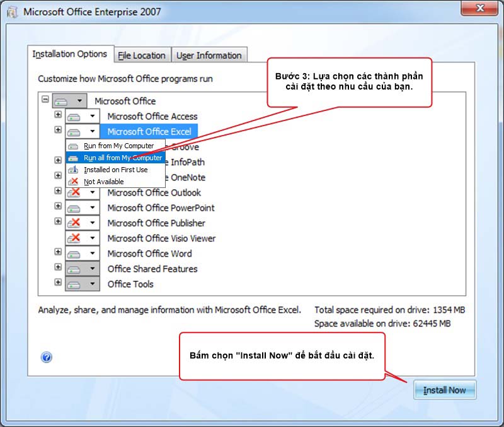Expand the InfoPath tree node
The height and width of the screenshot is (427, 504).
(x=58, y=160)
